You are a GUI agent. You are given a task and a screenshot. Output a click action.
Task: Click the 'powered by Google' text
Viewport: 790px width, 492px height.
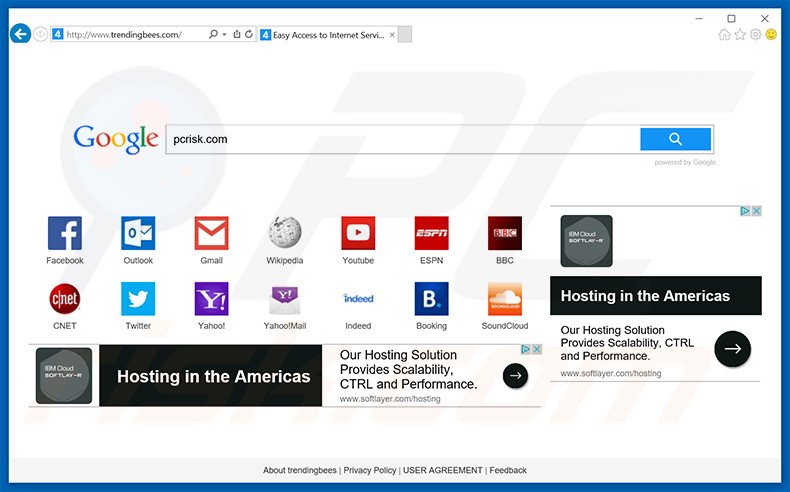tap(685, 162)
